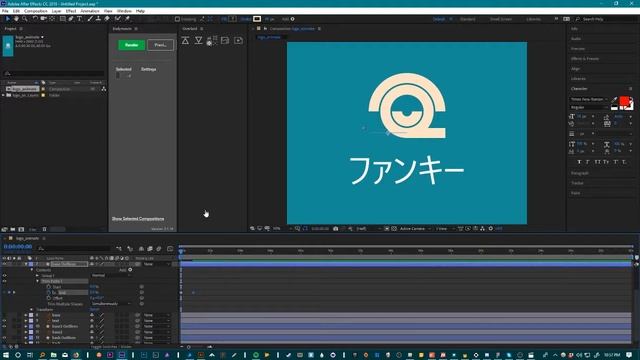This screenshot has height=360, width=640.
Task: Toggle the Snapping checkbox in toolbar
Action: 177,19
